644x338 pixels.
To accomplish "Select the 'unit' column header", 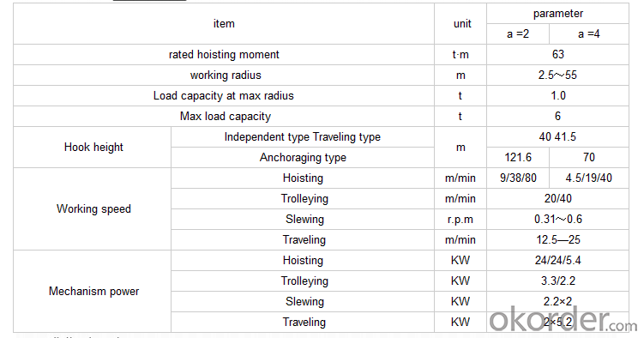I will (460, 24).
